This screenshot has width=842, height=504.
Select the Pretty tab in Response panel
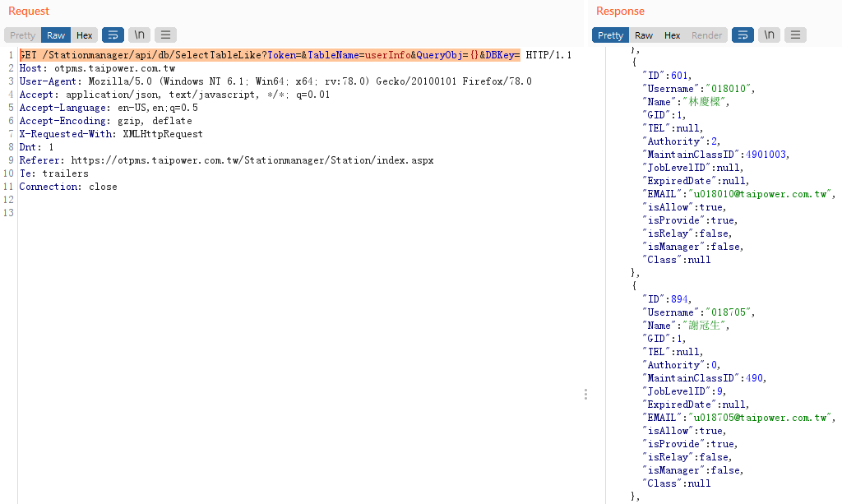coord(611,35)
